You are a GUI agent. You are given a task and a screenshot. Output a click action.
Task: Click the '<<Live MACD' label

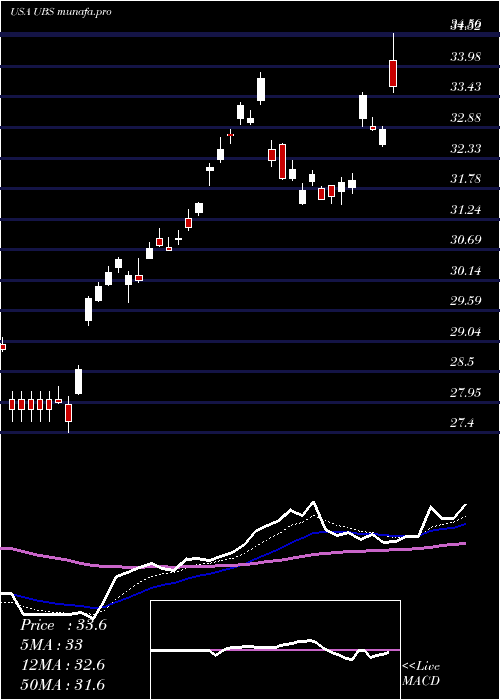(x=421, y=673)
